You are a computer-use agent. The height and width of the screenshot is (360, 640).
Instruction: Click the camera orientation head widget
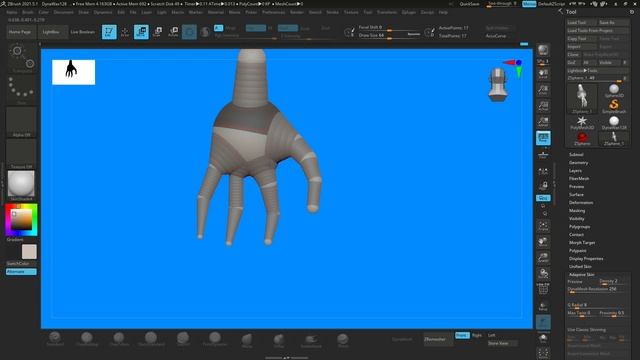(x=498, y=84)
